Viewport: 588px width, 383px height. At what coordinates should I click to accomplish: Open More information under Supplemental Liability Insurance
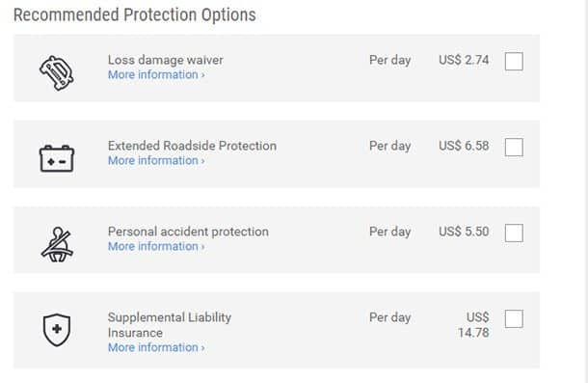156,347
